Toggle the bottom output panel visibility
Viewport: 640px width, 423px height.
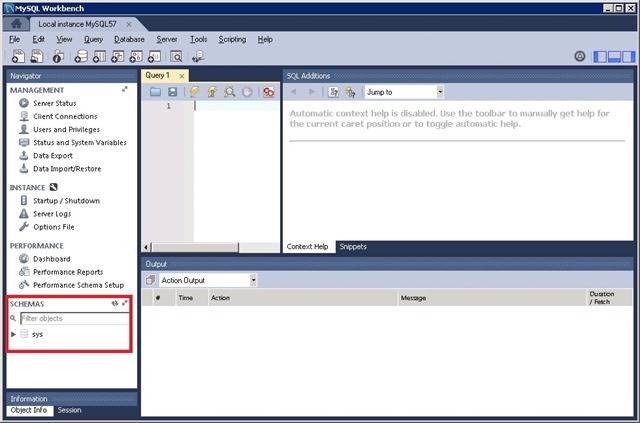coord(614,56)
